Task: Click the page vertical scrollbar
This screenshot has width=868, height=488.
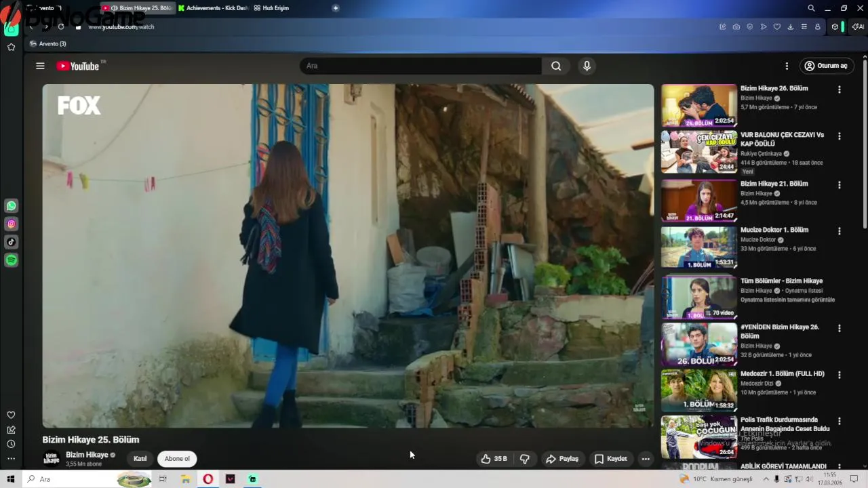Action: 864,142
